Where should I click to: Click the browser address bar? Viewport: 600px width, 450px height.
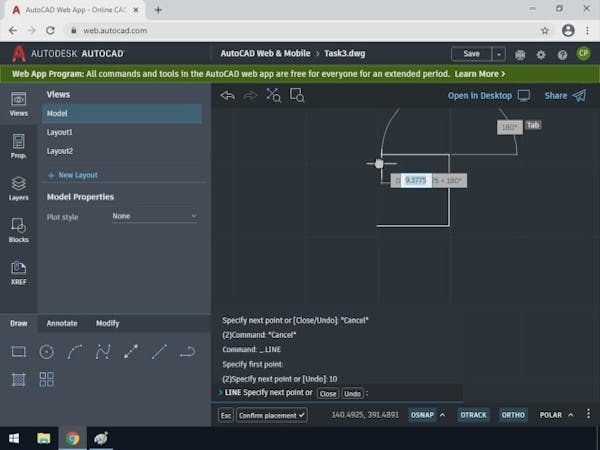[x=304, y=31]
